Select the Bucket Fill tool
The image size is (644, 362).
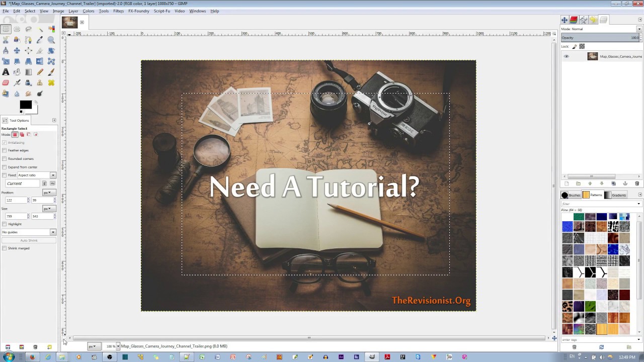point(17,72)
